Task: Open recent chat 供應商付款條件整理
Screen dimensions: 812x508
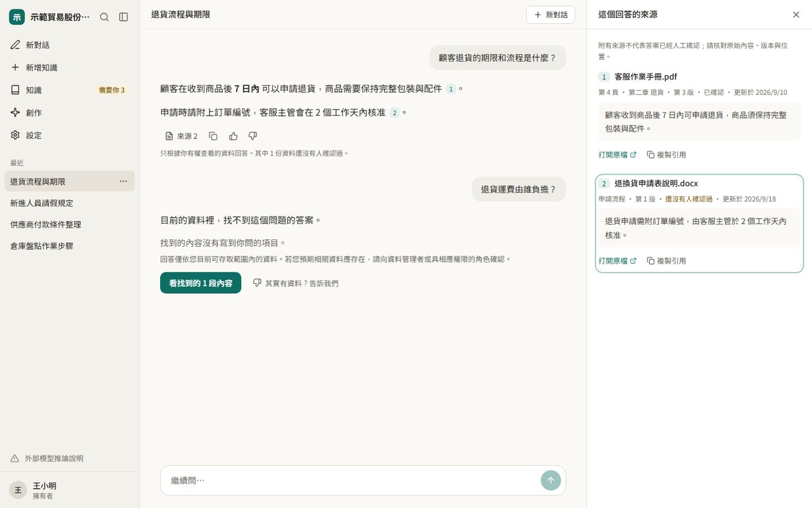Action: coord(70,225)
